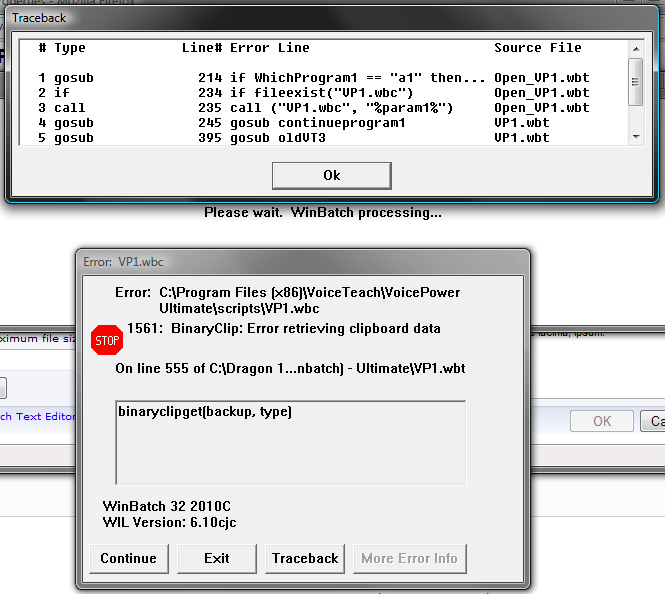The height and width of the screenshot is (594, 665).
Task: Click Continue in the error dialog
Action: pyautogui.click(x=129, y=558)
